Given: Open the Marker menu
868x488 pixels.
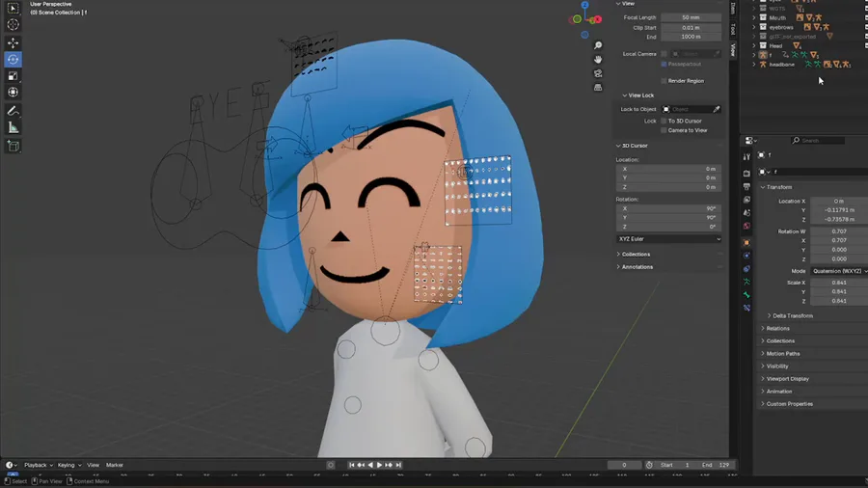Looking at the screenshot, I should point(115,465).
